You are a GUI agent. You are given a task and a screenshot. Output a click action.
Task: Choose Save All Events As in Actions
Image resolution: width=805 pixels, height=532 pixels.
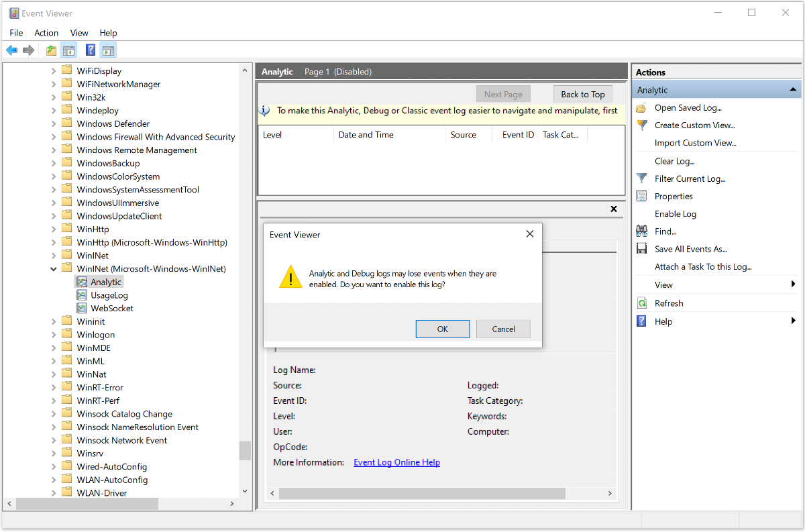[x=691, y=249]
